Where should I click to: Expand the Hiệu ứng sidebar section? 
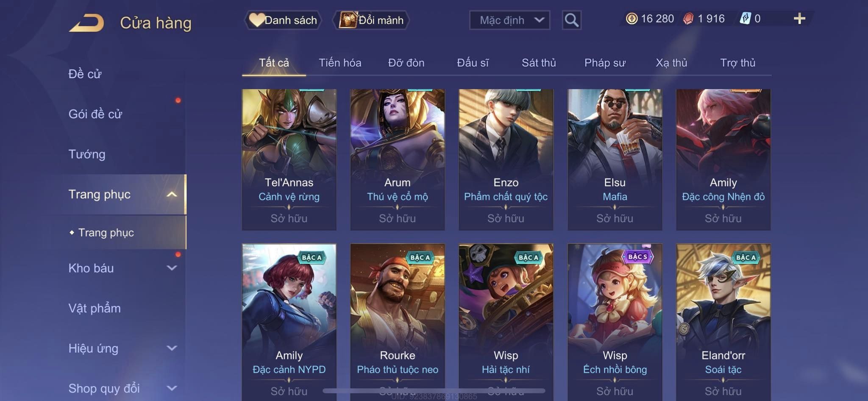pos(172,348)
